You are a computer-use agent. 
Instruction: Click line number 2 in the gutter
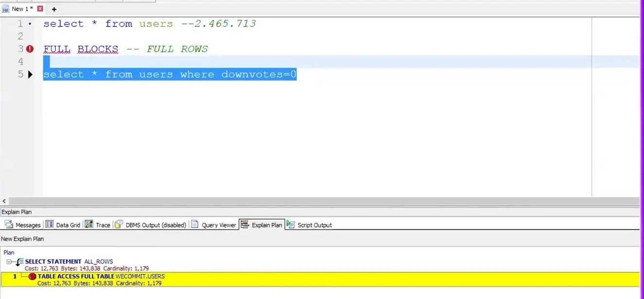click(20, 36)
